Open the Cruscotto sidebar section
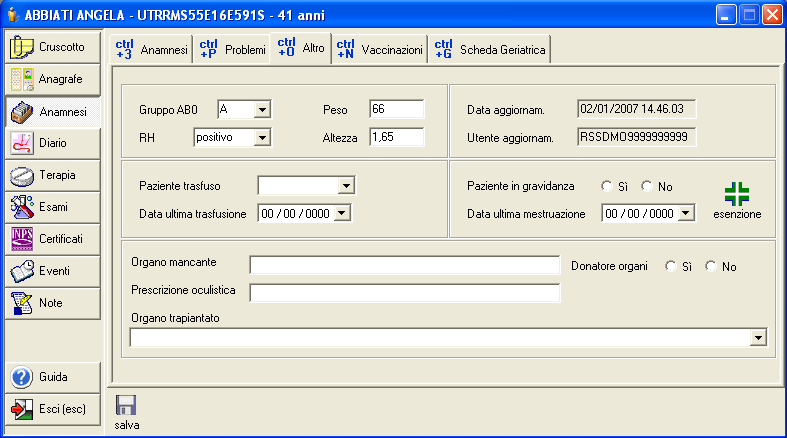Viewport: 787px width, 438px height. coord(52,47)
